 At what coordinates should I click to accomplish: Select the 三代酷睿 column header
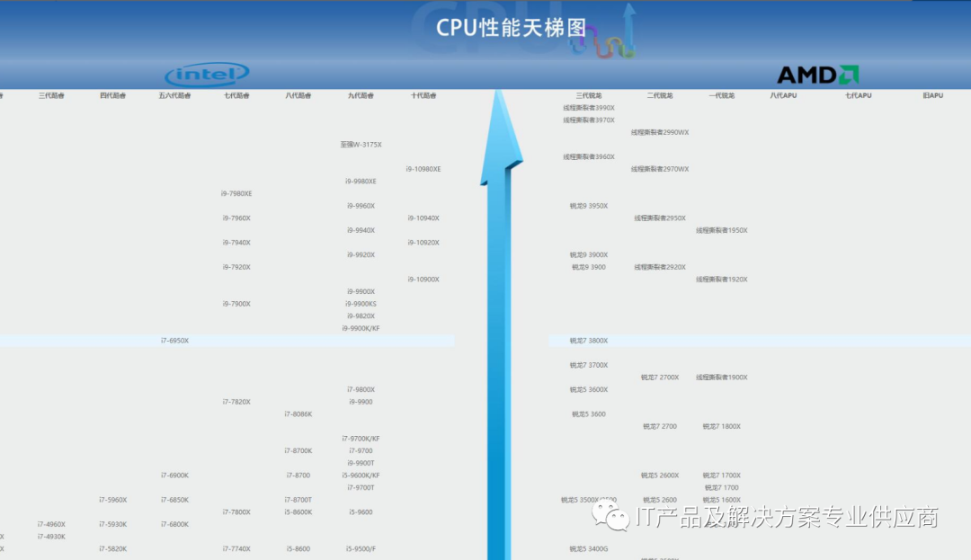[x=51, y=95]
